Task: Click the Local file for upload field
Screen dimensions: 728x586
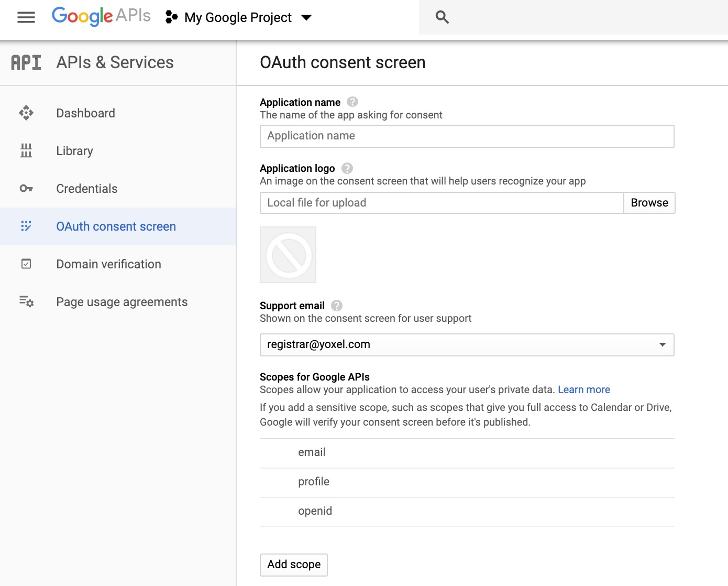Action: coord(442,203)
